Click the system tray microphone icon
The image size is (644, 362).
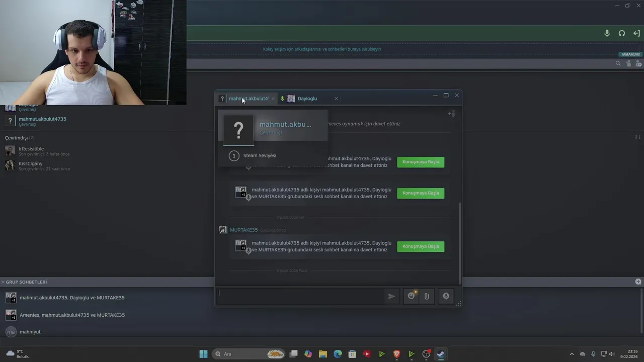coord(593,354)
